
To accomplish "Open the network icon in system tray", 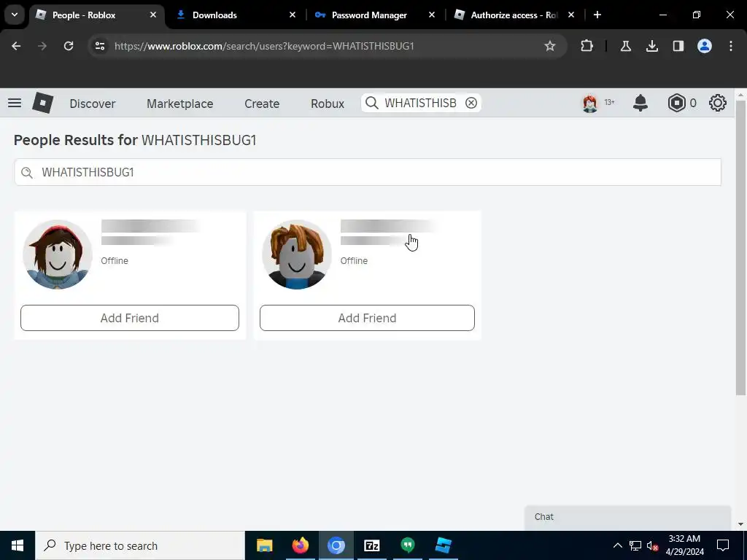I will (x=635, y=545).
